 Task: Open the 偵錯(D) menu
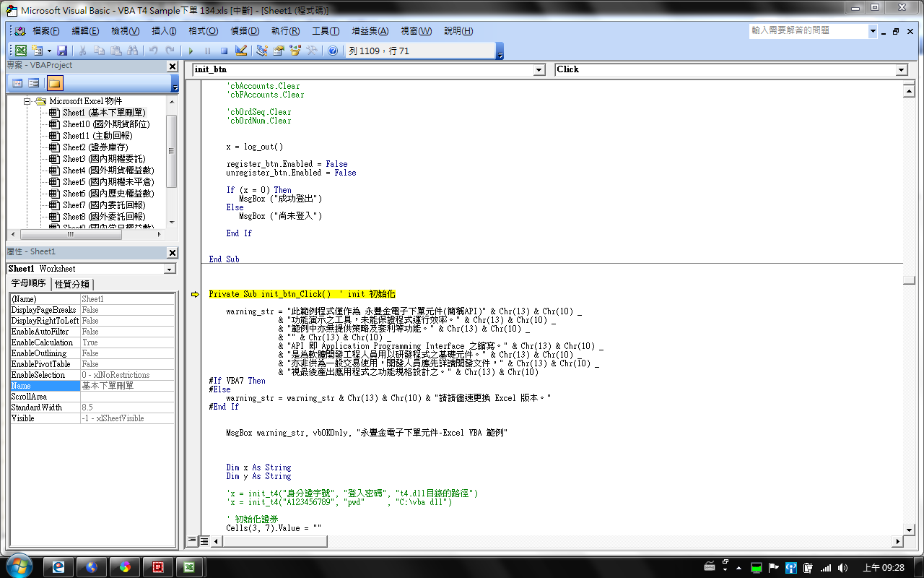coord(245,31)
